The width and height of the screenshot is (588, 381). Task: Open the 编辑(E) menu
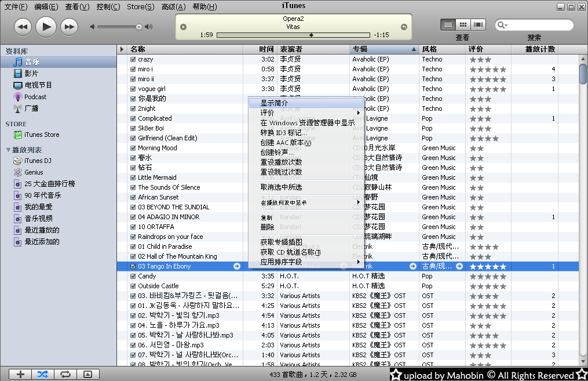click(46, 7)
